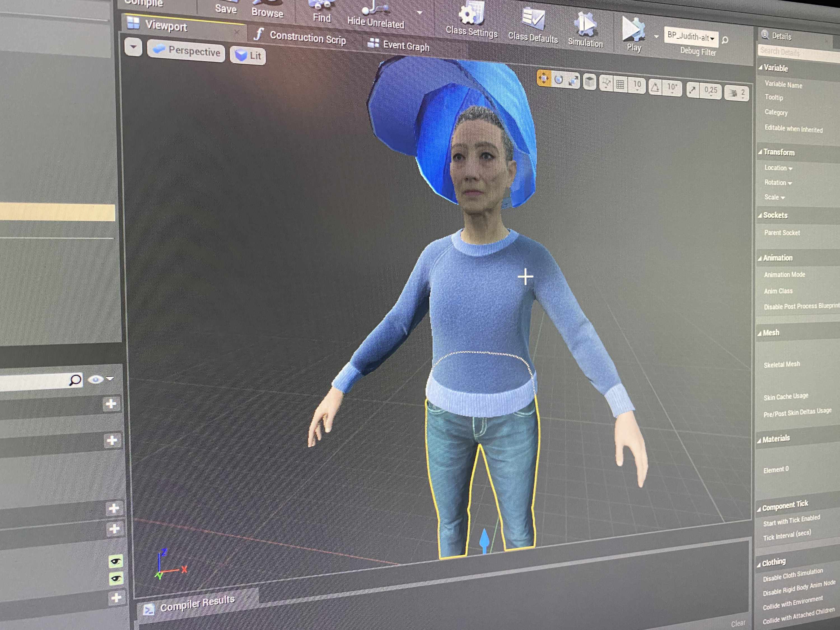840x630 pixels.
Task: Click the Perspective view mode button
Action: click(x=186, y=51)
